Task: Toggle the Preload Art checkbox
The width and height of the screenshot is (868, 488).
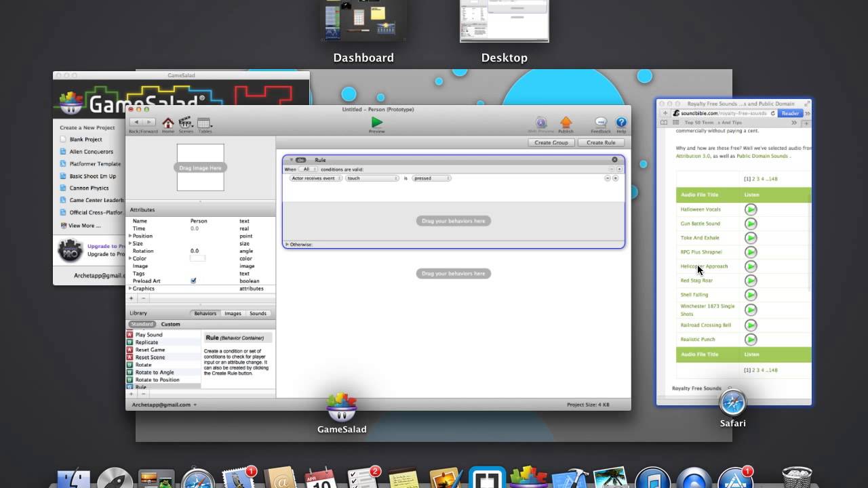Action: point(193,281)
